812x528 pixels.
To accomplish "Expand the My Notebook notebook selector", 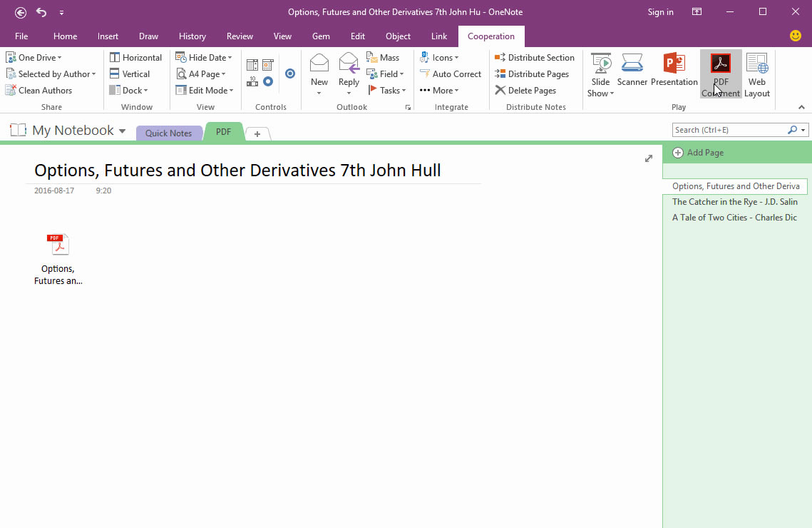I will (123, 131).
